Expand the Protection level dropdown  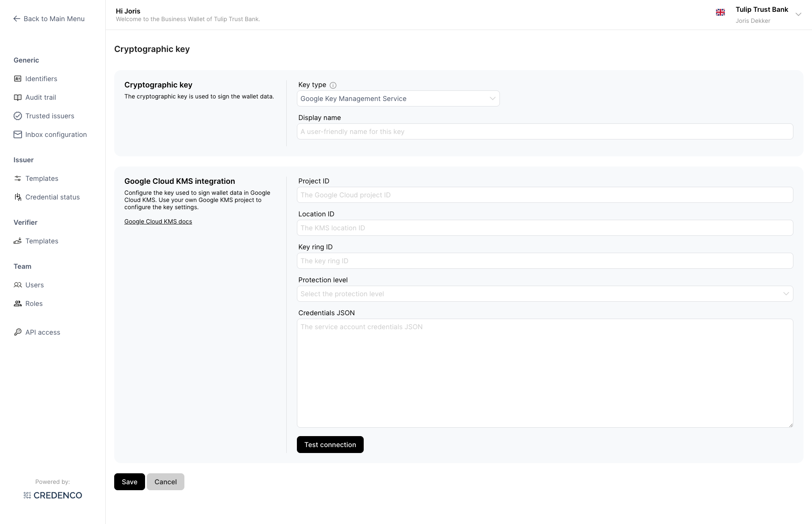[545, 294]
